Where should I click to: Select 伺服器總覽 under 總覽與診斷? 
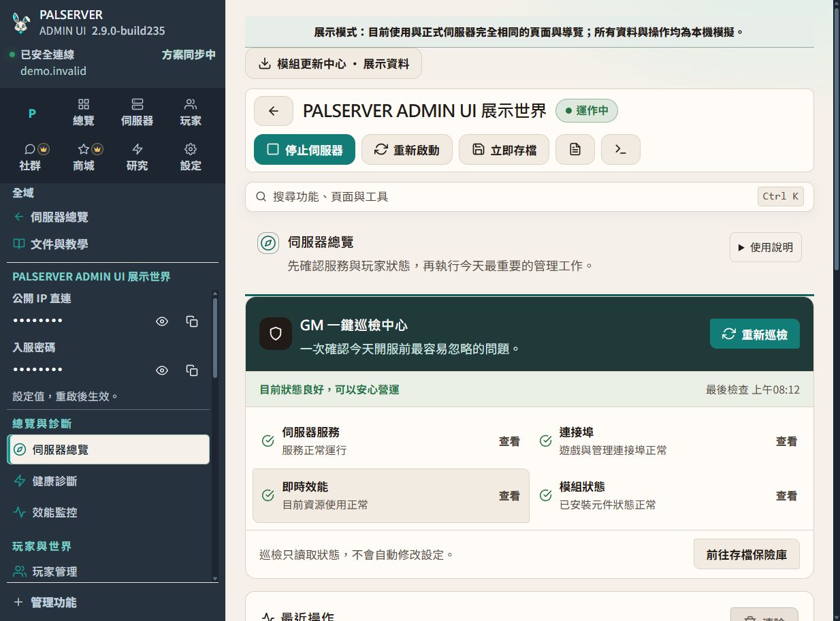[108, 449]
